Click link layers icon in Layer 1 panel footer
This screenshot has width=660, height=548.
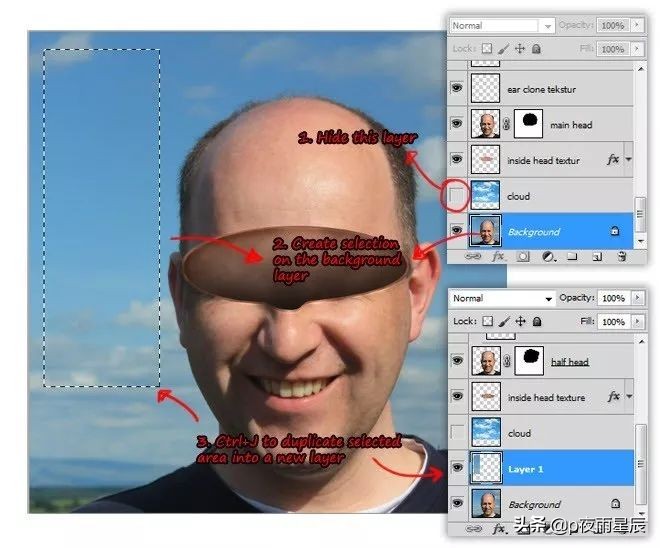tap(474, 529)
